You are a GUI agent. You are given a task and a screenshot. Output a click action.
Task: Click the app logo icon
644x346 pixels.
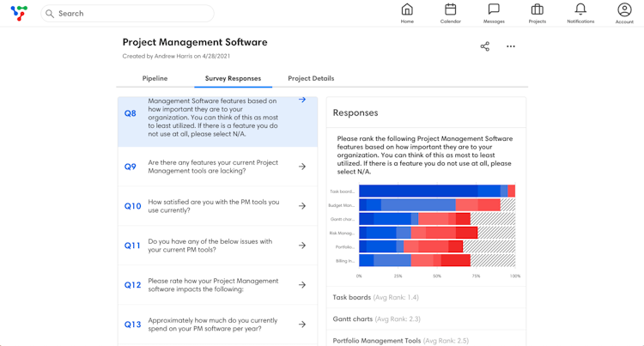click(19, 13)
